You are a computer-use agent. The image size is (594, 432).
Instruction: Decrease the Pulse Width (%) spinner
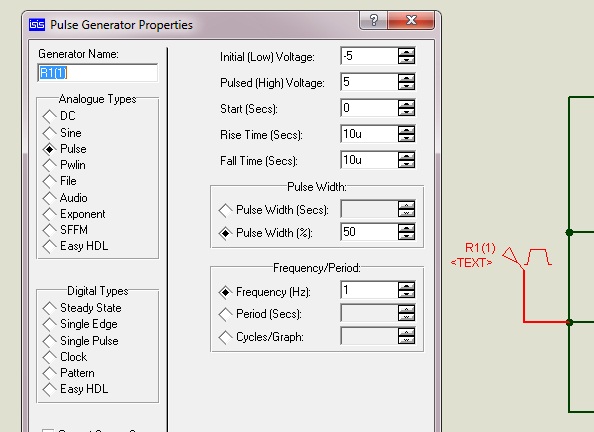(406, 236)
